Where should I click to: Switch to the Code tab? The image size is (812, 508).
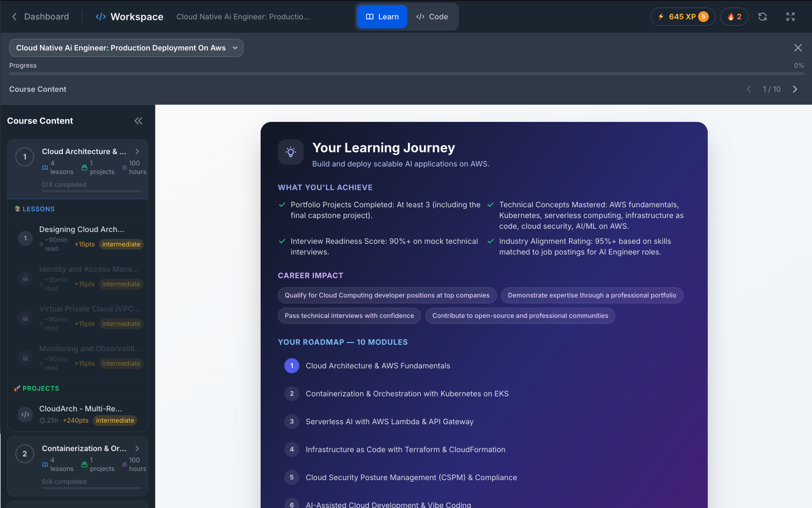point(433,17)
